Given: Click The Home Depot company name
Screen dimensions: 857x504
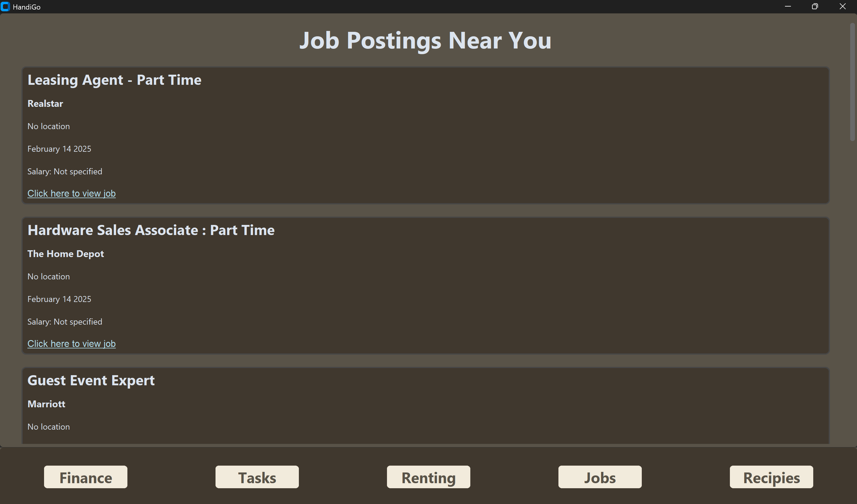Looking at the screenshot, I should click(65, 254).
